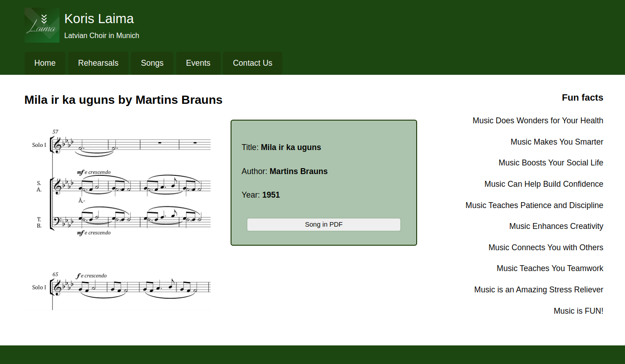This screenshot has width=625, height=364.
Task: Select Music Makes You Smarter fact
Action: (556, 142)
